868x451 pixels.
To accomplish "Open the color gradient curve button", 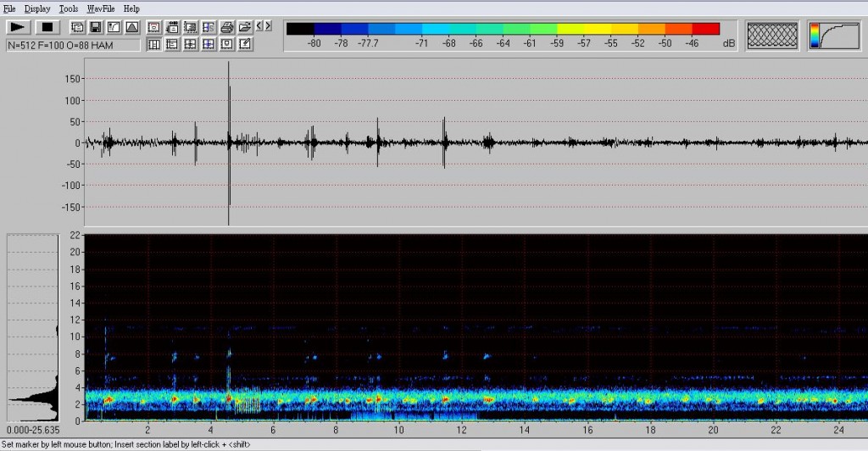I will tap(834, 36).
